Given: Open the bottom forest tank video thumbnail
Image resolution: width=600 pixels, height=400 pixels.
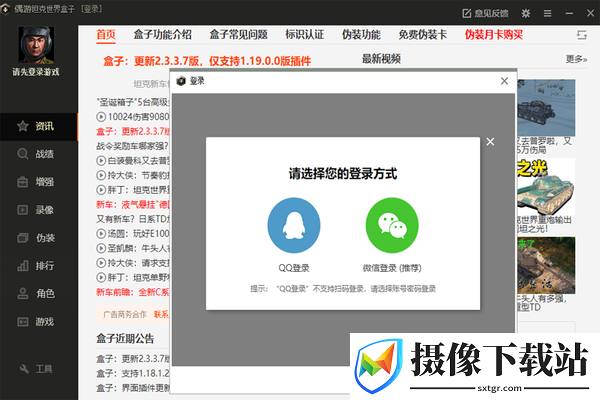Looking at the screenshot, I should click(x=546, y=265).
